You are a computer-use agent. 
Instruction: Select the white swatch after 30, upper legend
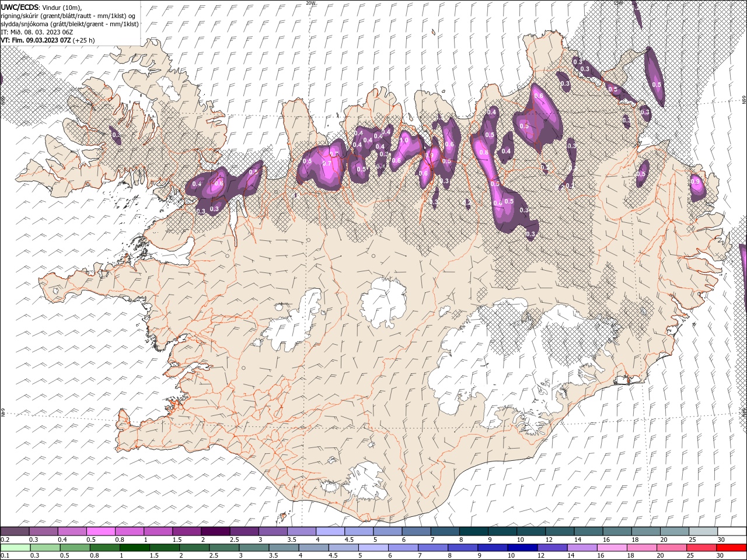point(732,531)
